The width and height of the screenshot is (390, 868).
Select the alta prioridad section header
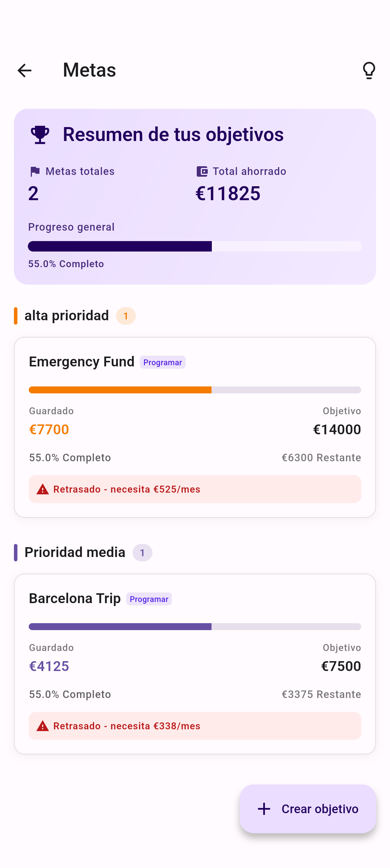click(67, 316)
